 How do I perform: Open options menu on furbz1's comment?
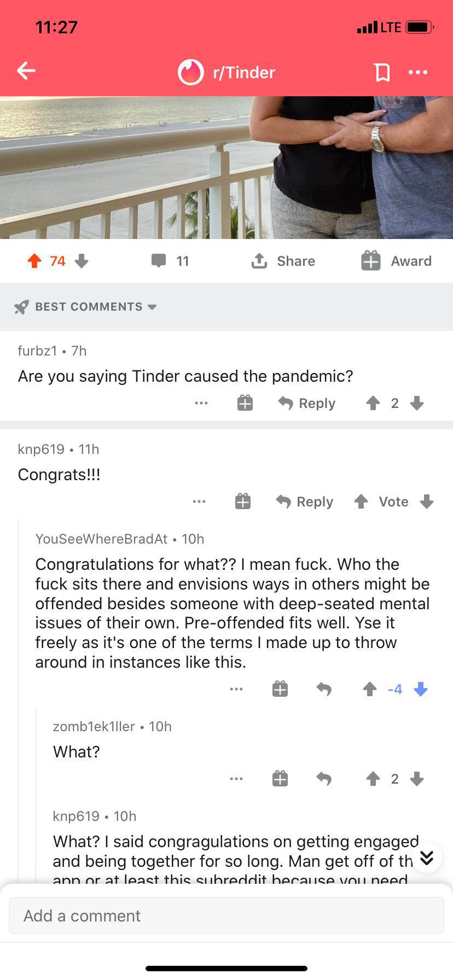(x=201, y=404)
